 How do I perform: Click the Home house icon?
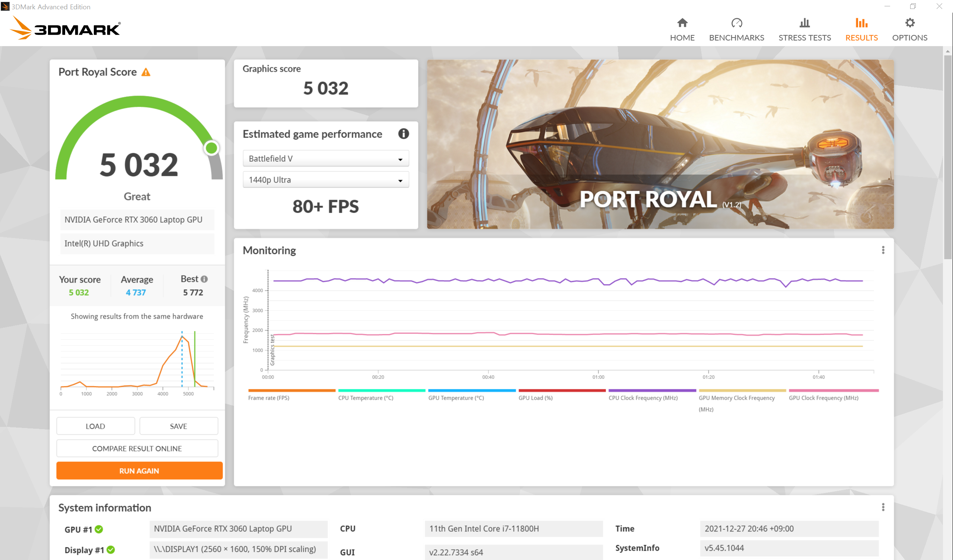tap(682, 23)
